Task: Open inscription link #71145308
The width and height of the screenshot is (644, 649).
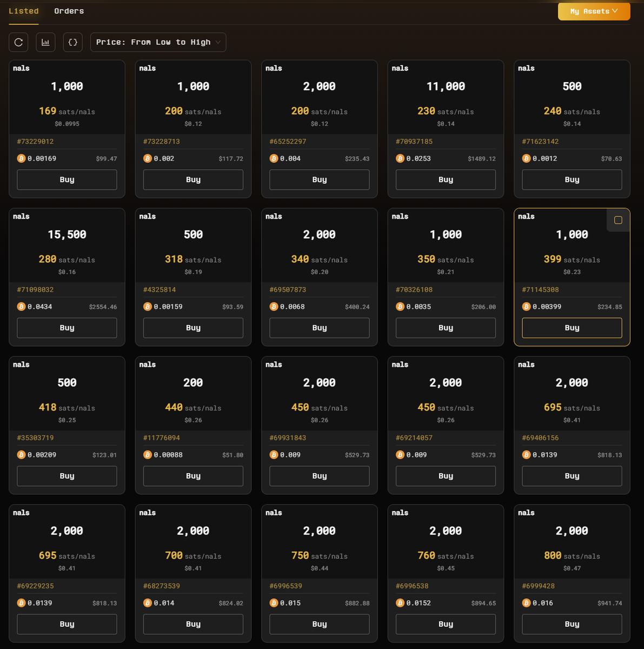Action: tap(540, 290)
